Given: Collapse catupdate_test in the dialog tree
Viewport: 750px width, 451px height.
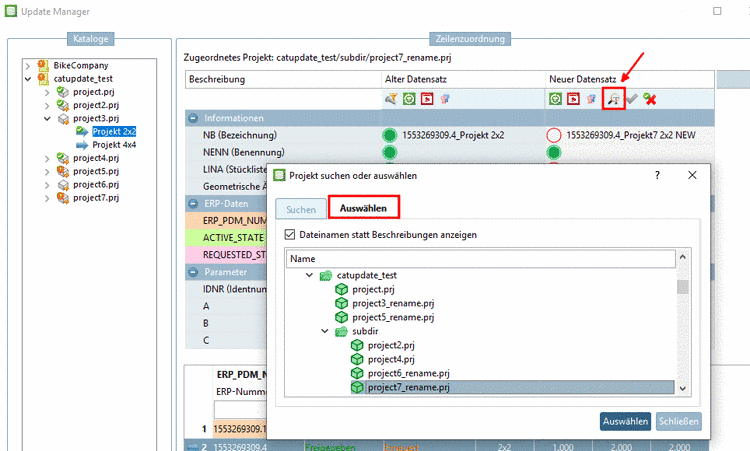Looking at the screenshot, I should (309, 275).
